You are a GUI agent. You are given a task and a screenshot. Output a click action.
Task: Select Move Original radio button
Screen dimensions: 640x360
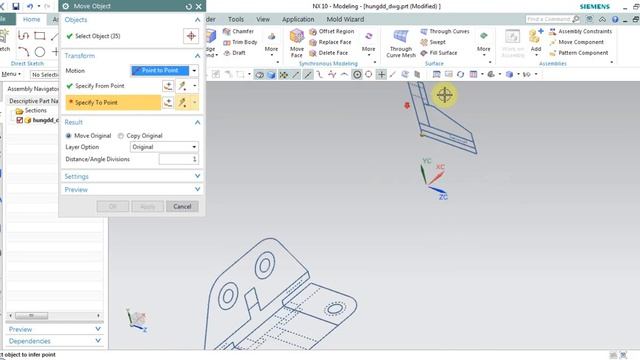tap(68, 136)
